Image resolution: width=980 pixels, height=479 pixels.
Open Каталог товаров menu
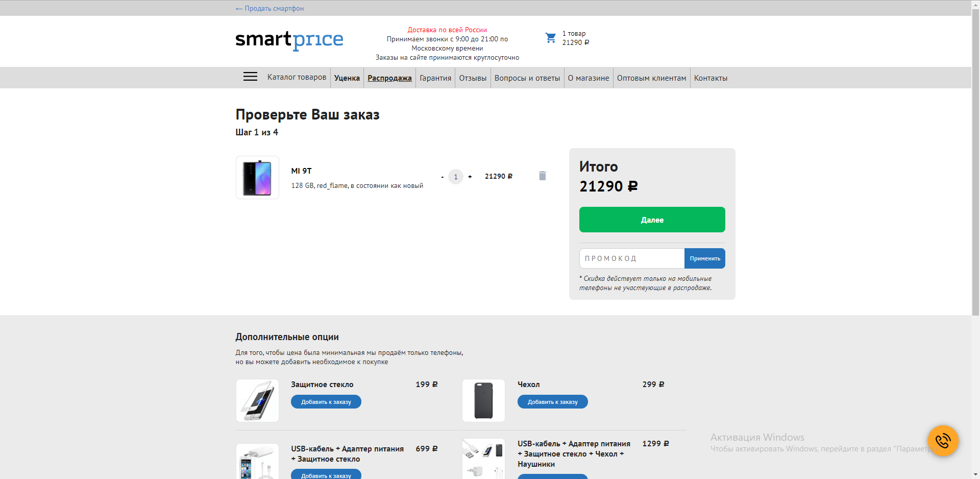coord(297,77)
